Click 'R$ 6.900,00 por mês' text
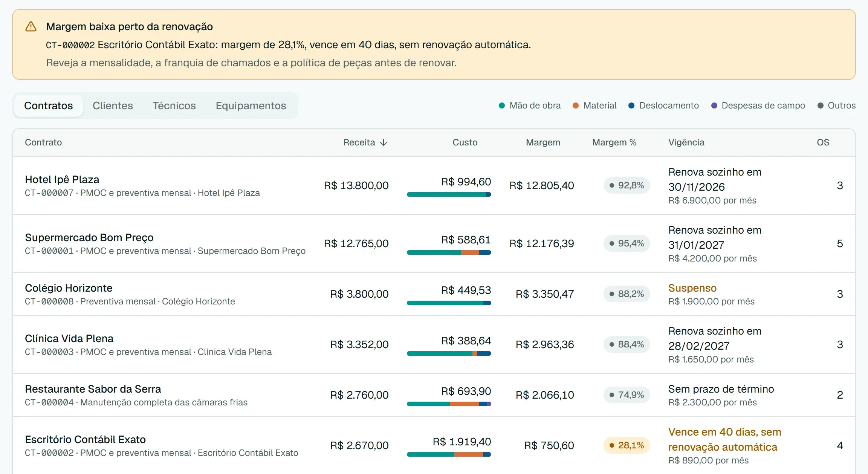Viewport: 868px width, 474px height. [x=712, y=200]
